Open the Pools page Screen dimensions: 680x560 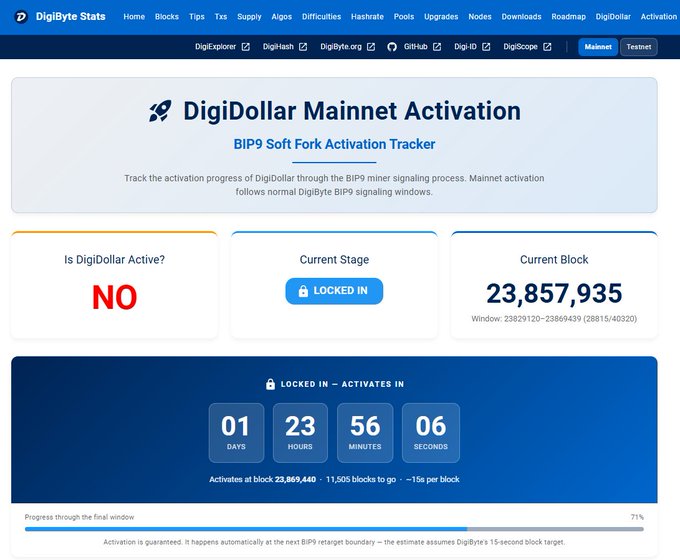[404, 17]
